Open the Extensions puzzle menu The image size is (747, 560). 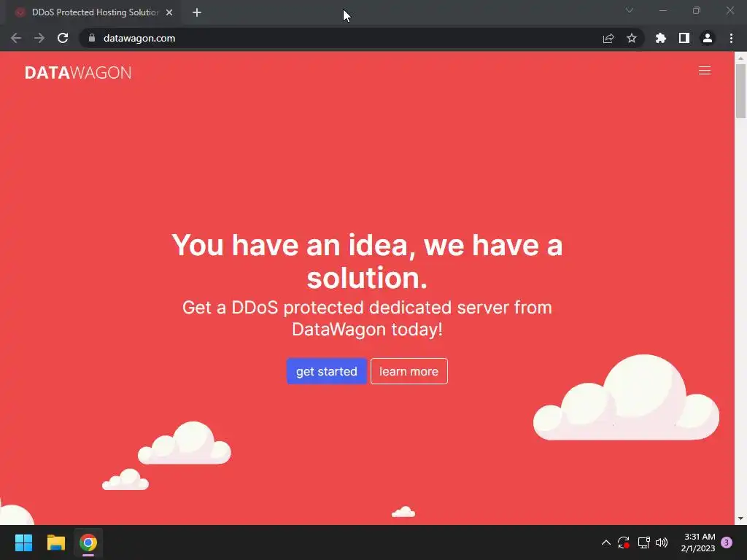point(660,38)
